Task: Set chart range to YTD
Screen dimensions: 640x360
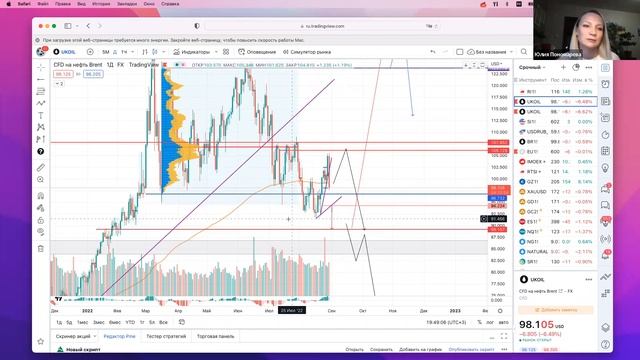Action: click(x=130, y=322)
